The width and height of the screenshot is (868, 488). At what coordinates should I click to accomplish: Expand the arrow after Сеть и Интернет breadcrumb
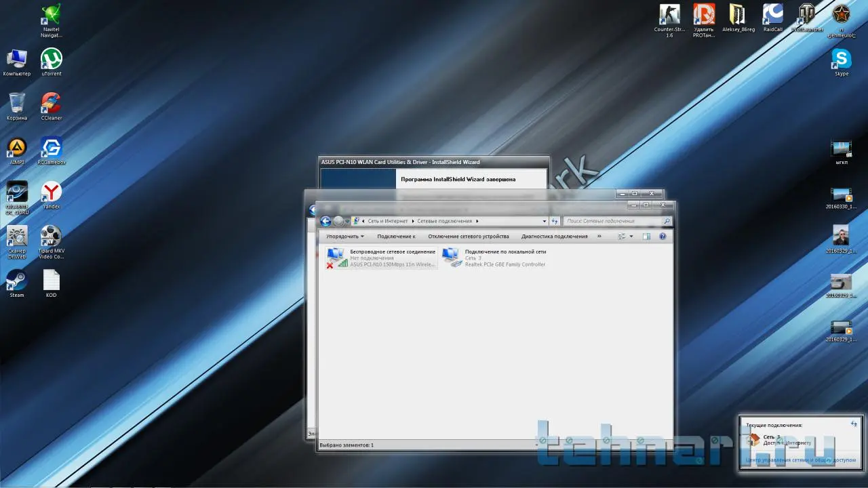click(x=412, y=221)
